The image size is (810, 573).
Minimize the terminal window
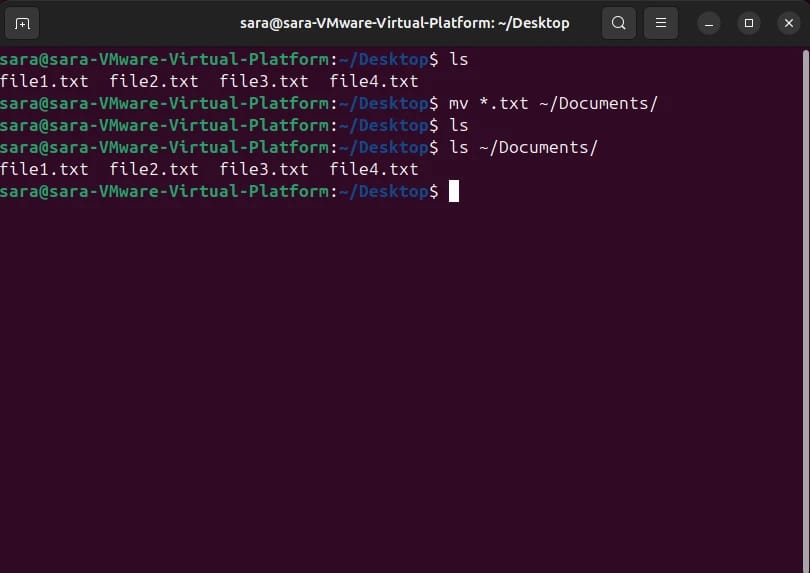pos(709,22)
